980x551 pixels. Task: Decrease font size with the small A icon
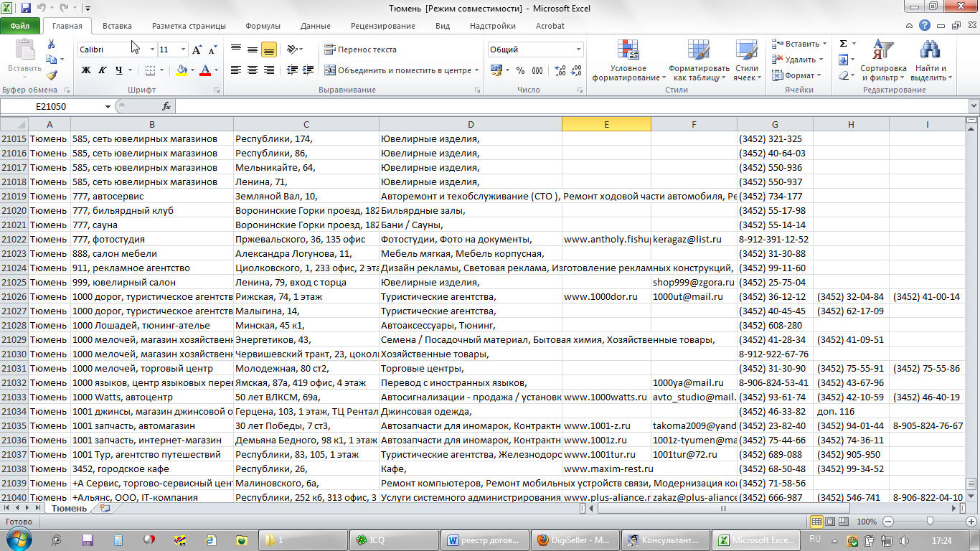(212, 50)
